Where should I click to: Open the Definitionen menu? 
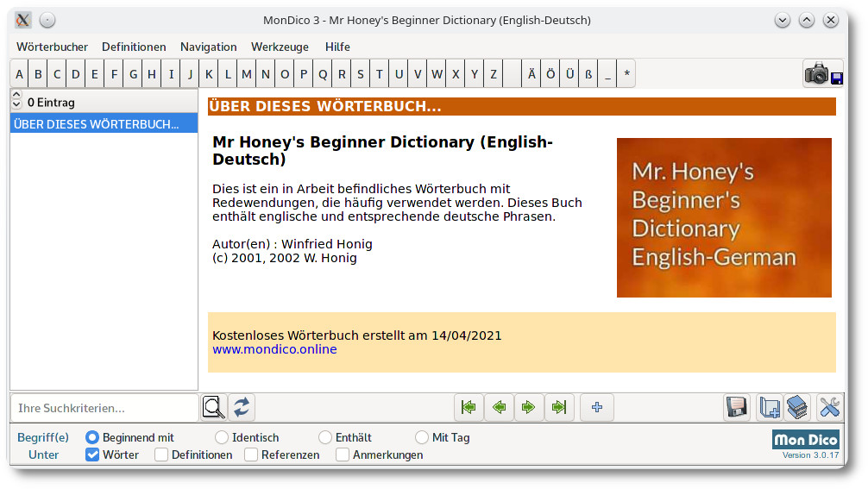134,47
